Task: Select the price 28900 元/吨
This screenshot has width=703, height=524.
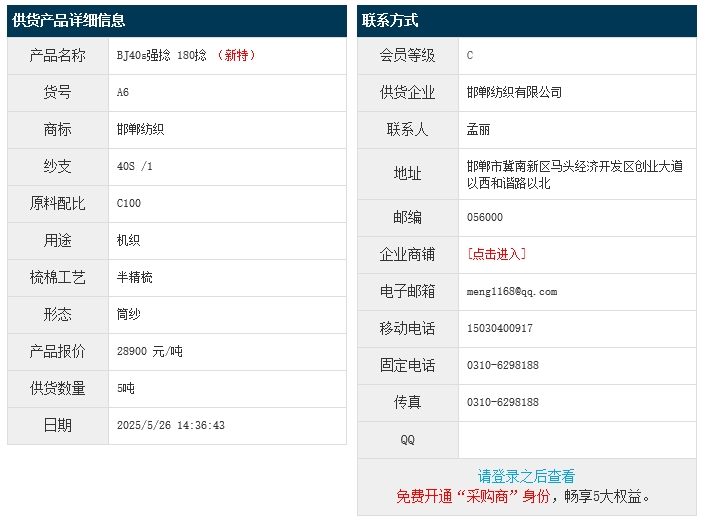Action: (149, 351)
